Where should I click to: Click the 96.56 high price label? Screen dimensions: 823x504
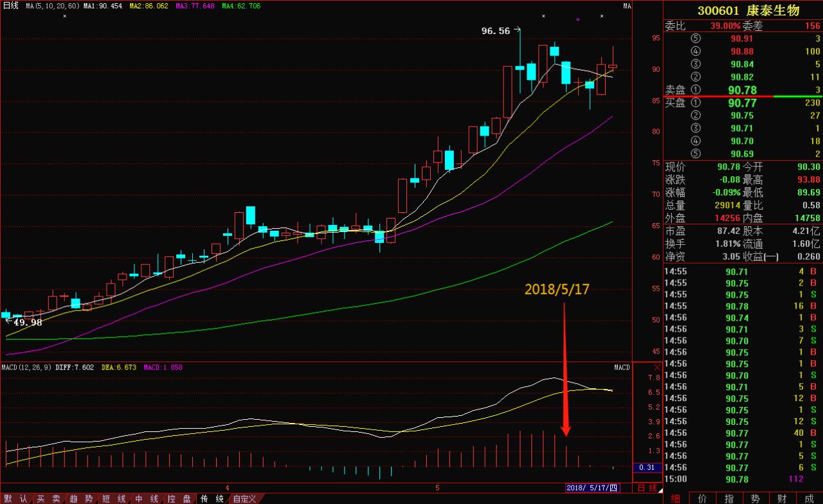click(x=496, y=30)
